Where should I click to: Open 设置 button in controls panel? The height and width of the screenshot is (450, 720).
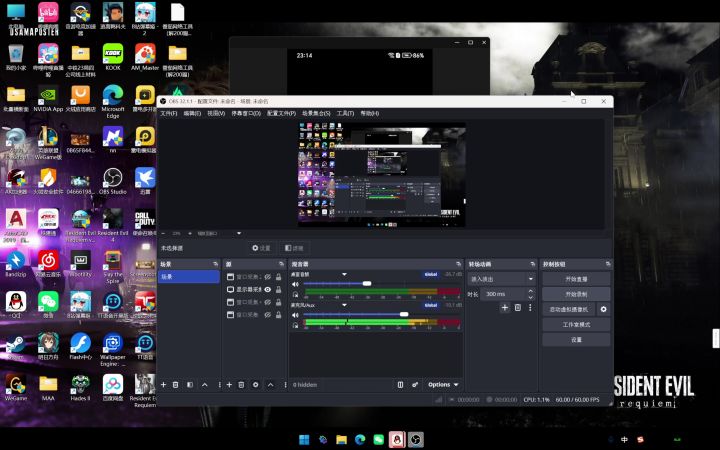click(576, 340)
